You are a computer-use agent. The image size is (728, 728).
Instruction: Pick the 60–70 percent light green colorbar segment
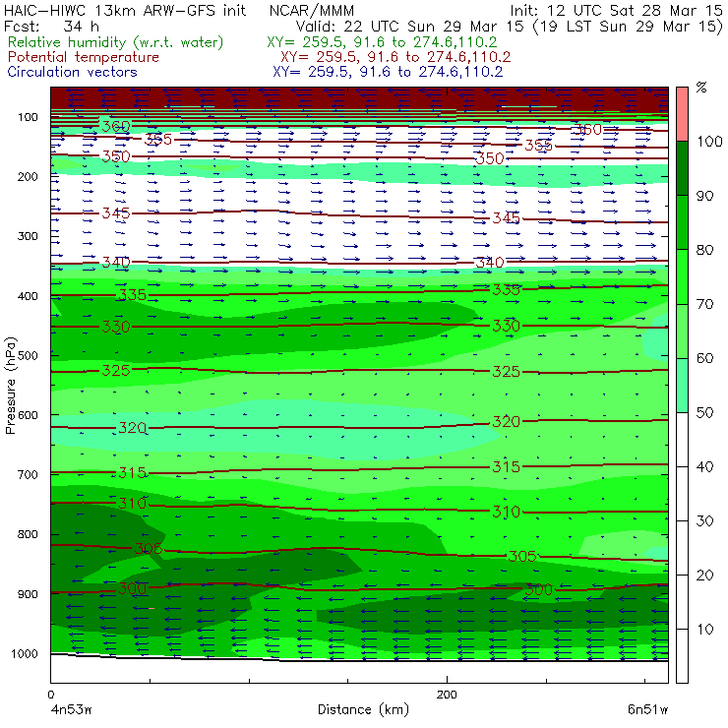(x=682, y=331)
